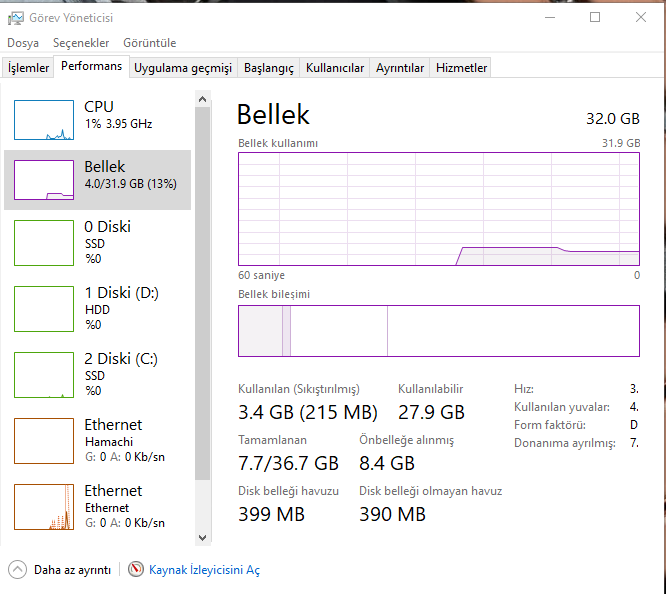
Task: Select the Hamachi Ethernet adapter graph
Action: point(44,438)
